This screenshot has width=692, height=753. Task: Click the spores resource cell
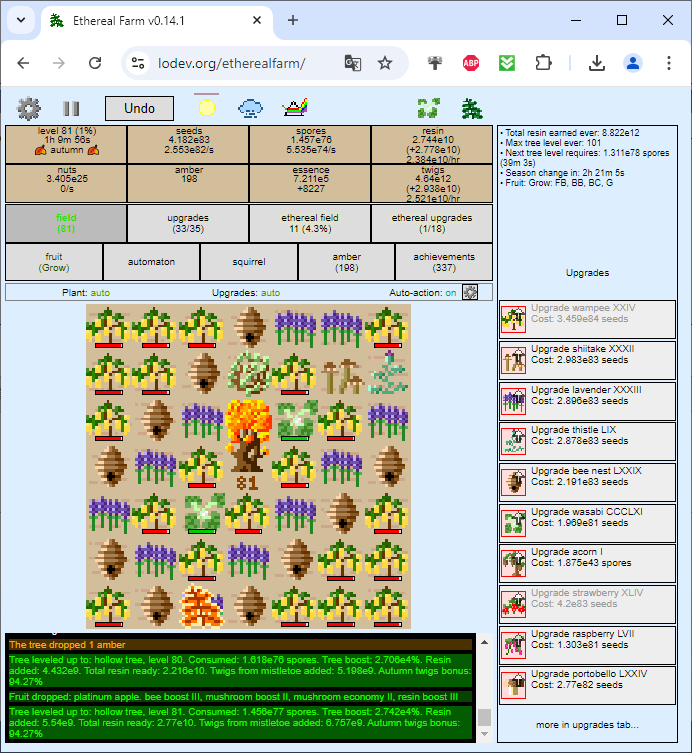tap(310, 145)
